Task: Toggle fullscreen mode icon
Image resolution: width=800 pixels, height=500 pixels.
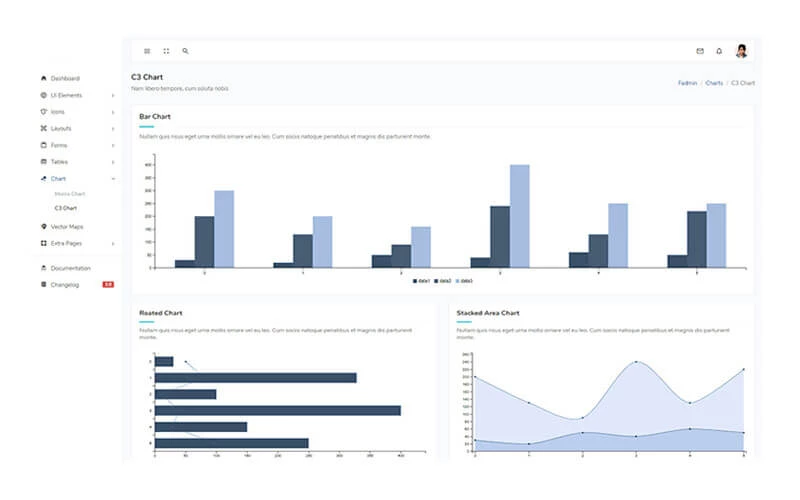Action: 166,51
